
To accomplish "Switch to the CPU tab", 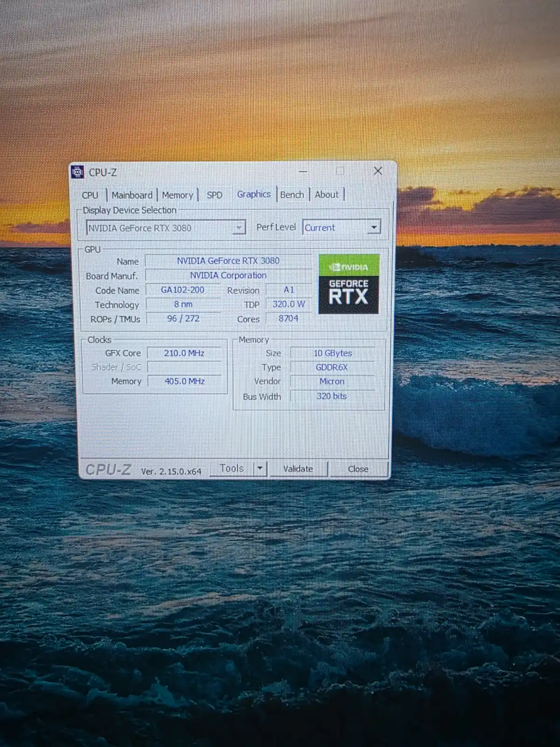I will (x=90, y=195).
